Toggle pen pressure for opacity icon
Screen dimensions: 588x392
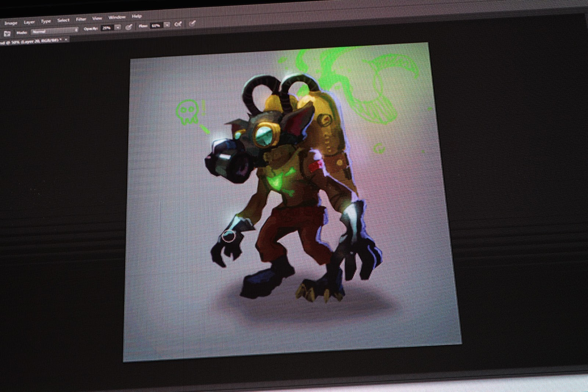tap(129, 27)
